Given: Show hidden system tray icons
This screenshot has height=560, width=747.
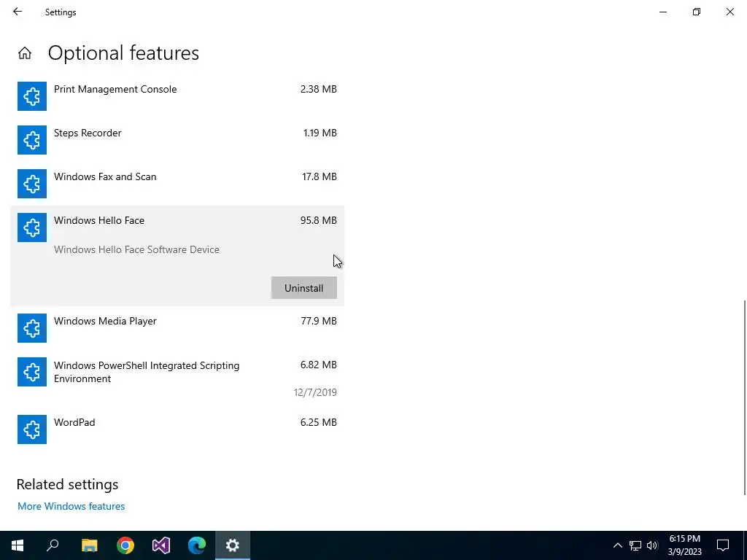Looking at the screenshot, I should [617, 545].
